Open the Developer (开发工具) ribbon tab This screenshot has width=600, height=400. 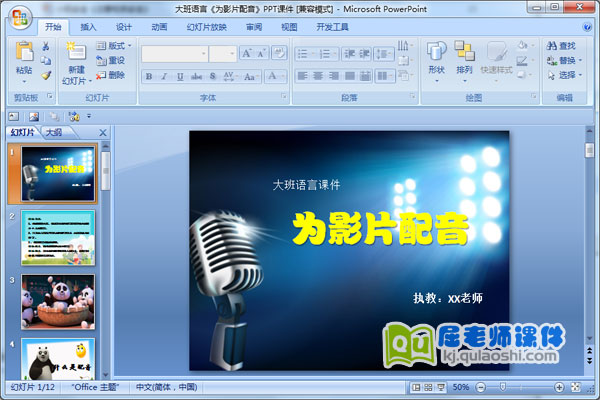[x=332, y=27]
